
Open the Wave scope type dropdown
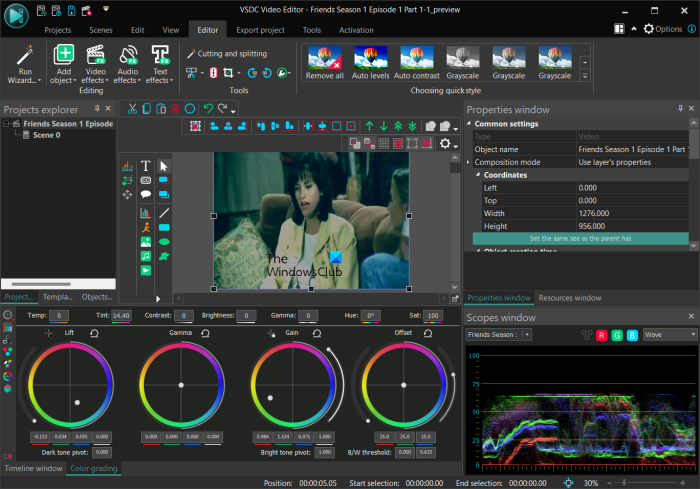(670, 334)
